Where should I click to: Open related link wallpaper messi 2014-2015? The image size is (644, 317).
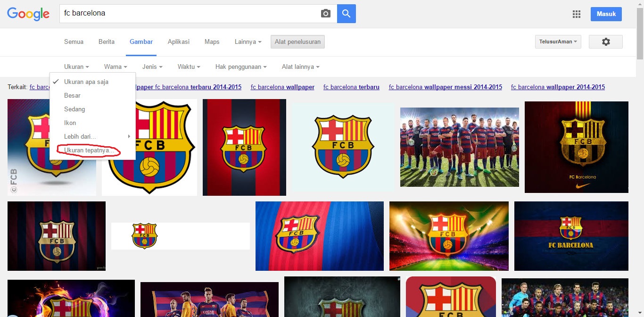445,87
